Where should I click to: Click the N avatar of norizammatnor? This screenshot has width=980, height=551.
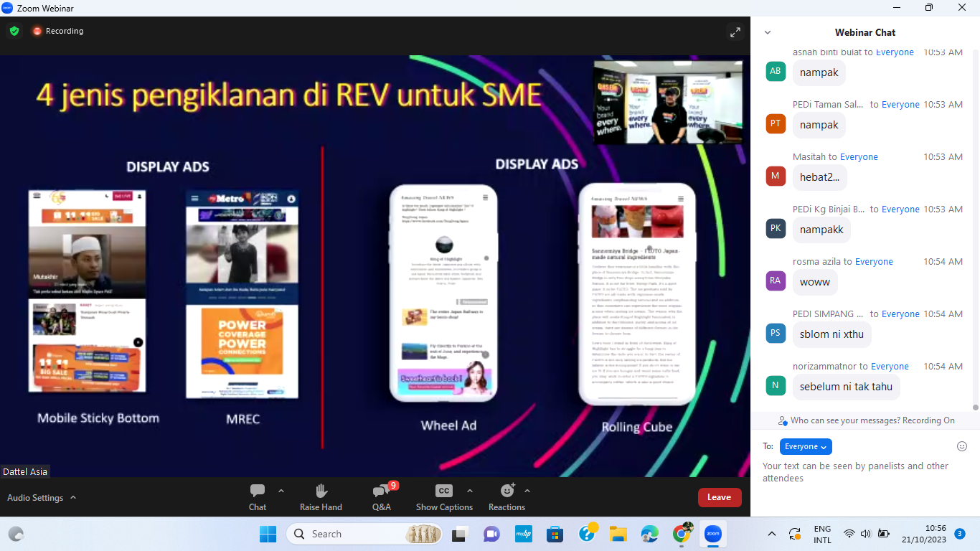click(776, 385)
